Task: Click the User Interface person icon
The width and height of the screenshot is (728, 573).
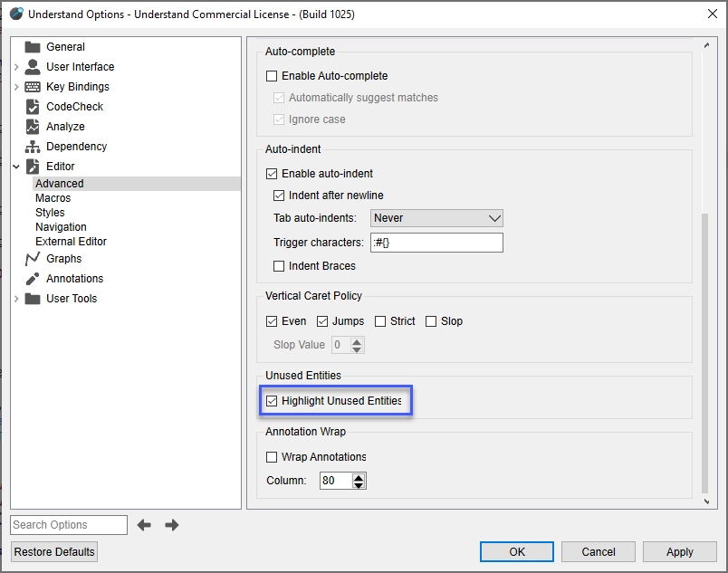Action: [32, 67]
